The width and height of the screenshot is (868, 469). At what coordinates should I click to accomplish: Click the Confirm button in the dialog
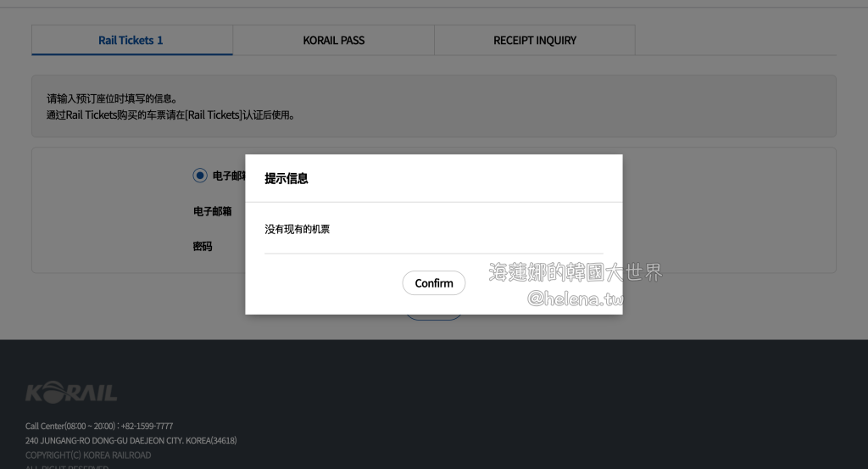(433, 283)
